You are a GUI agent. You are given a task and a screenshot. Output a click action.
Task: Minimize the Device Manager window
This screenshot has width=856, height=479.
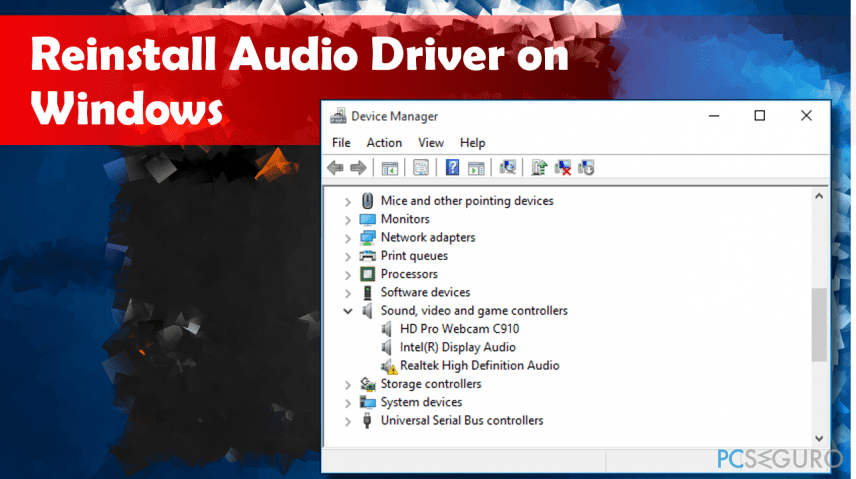pos(714,116)
